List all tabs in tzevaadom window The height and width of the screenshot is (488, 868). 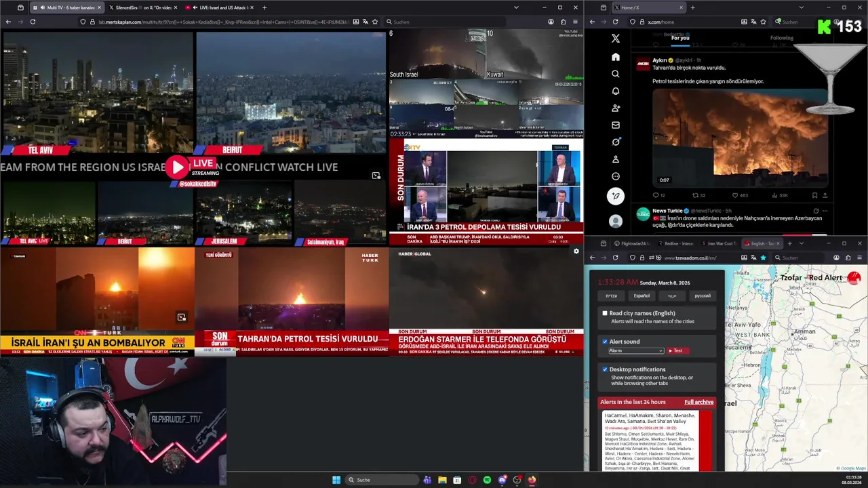(801, 243)
